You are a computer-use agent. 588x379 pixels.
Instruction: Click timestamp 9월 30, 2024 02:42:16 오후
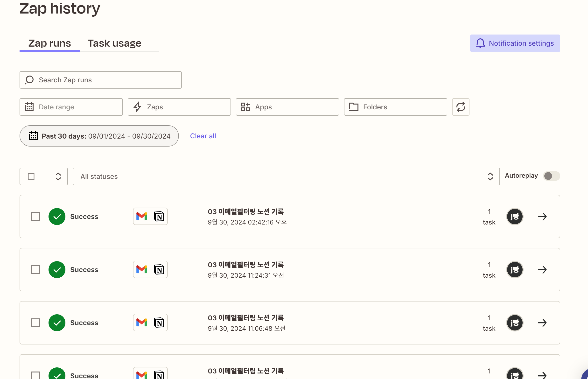click(x=247, y=222)
